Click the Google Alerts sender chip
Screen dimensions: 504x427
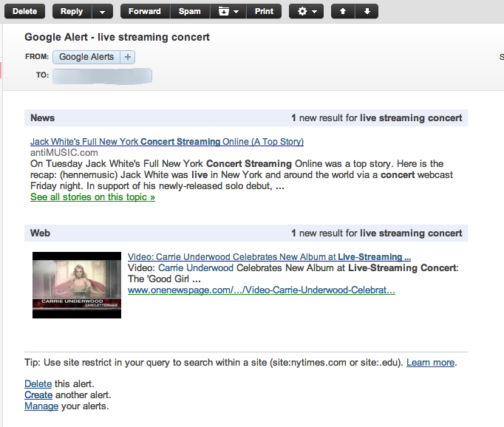tap(86, 57)
